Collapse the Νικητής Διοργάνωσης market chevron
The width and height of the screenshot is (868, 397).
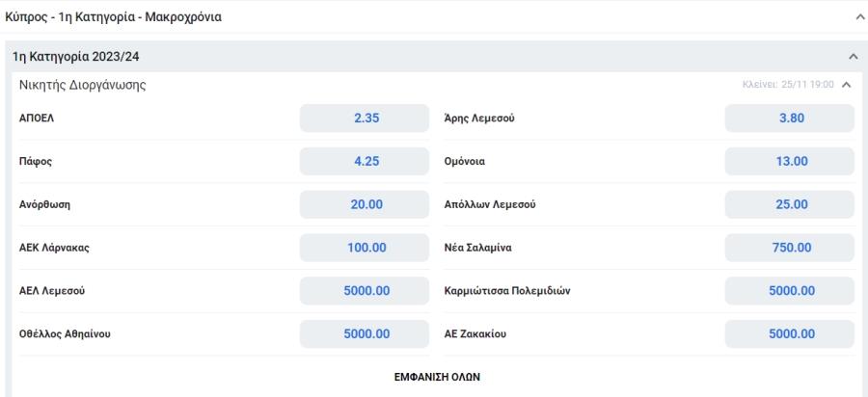coord(846,85)
